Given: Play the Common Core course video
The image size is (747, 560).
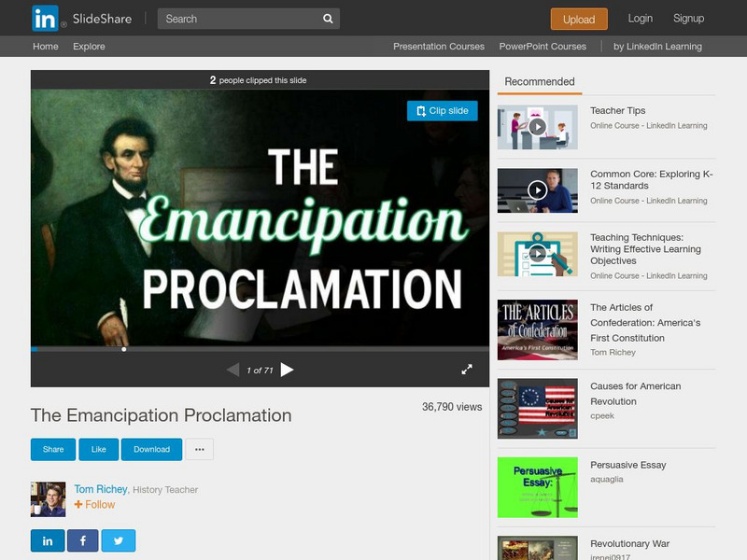Looking at the screenshot, I should (540, 189).
